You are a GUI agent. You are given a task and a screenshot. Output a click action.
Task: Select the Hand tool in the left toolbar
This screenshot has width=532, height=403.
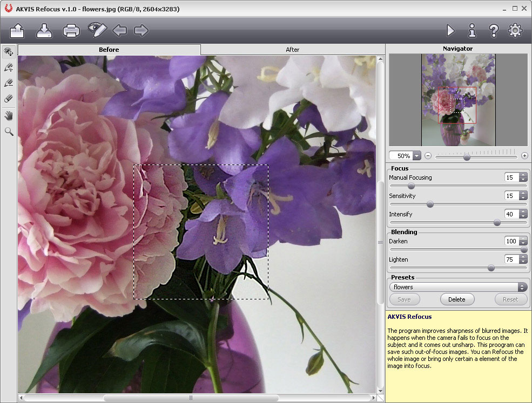point(9,115)
